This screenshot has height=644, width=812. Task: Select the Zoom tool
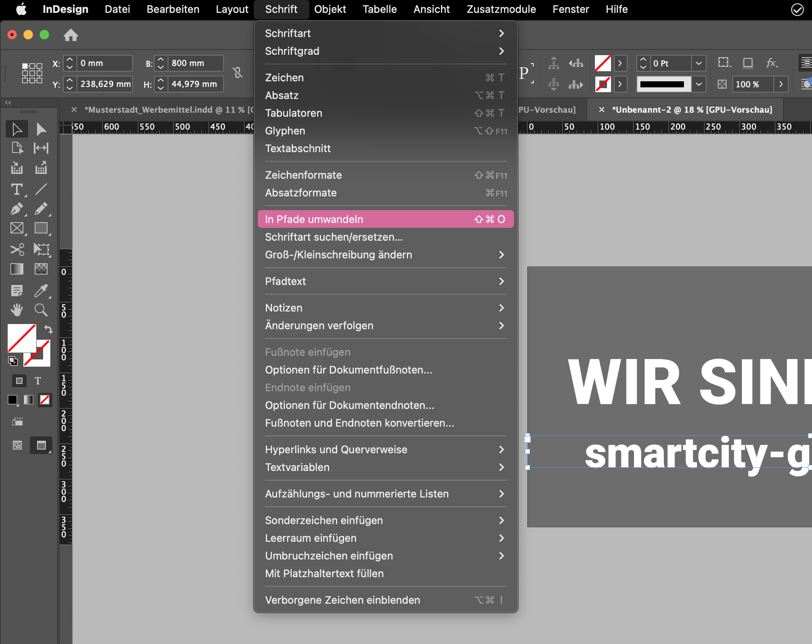(41, 310)
